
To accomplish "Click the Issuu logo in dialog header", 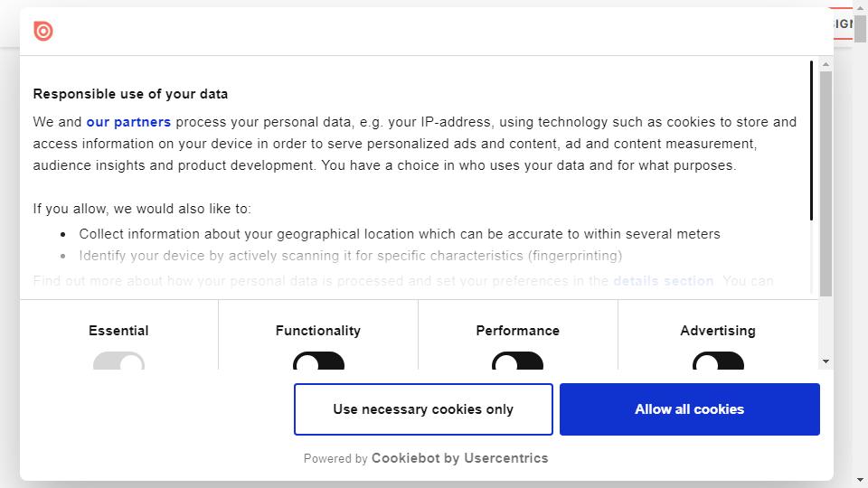I will (x=43, y=32).
